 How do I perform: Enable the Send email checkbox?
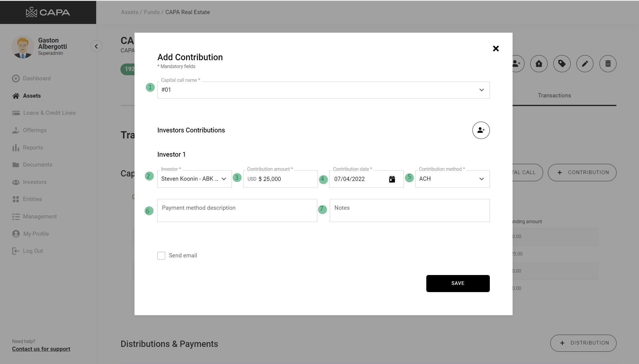click(161, 256)
